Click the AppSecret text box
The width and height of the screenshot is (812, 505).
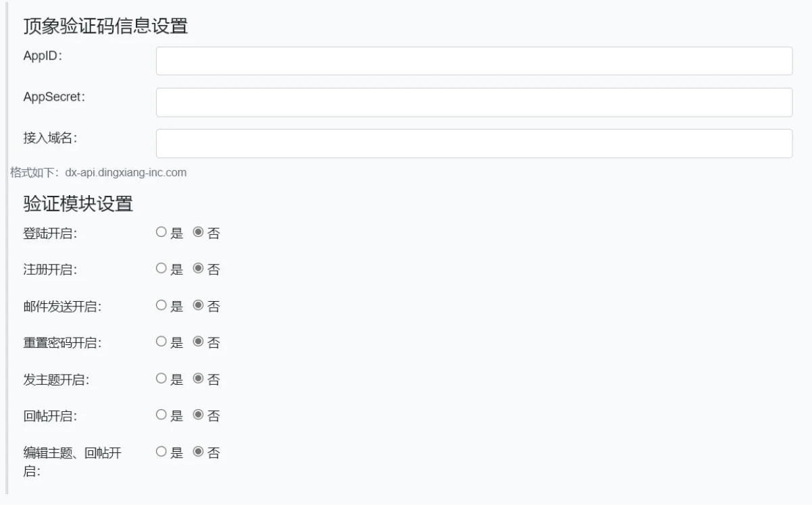point(474,102)
